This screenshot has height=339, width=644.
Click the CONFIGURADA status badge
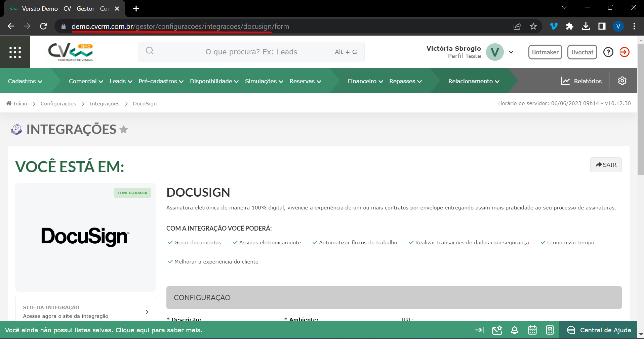[132, 193]
